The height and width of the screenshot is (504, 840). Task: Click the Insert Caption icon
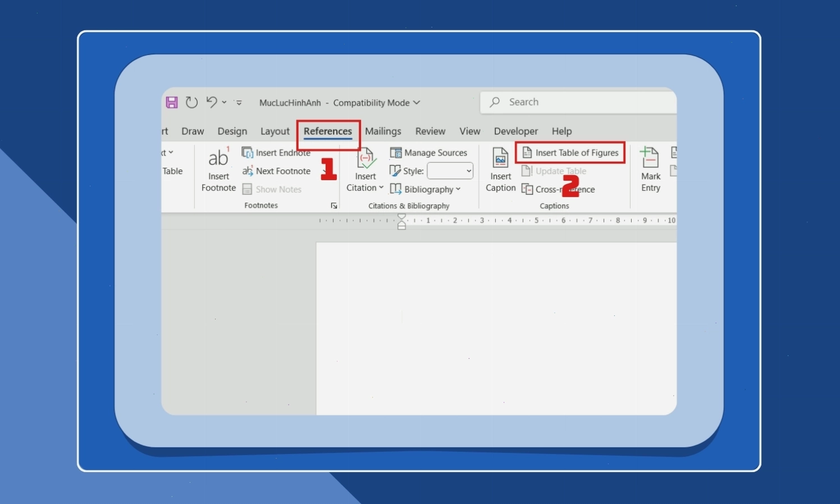point(500,158)
